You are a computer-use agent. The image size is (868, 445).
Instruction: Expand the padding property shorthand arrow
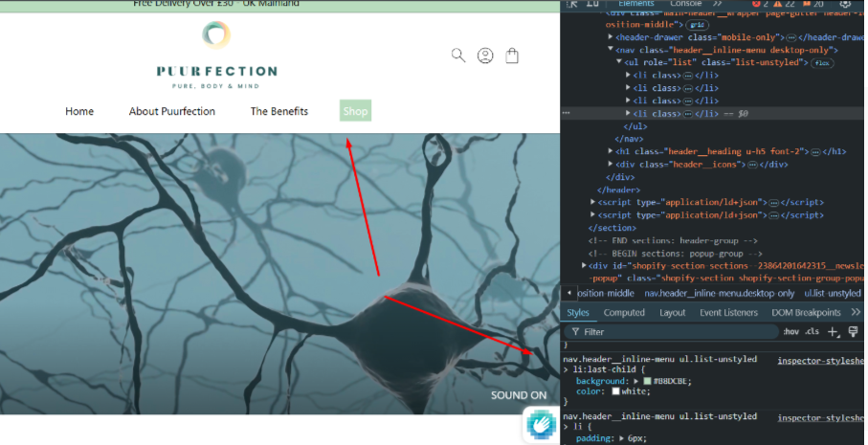[x=622, y=438]
